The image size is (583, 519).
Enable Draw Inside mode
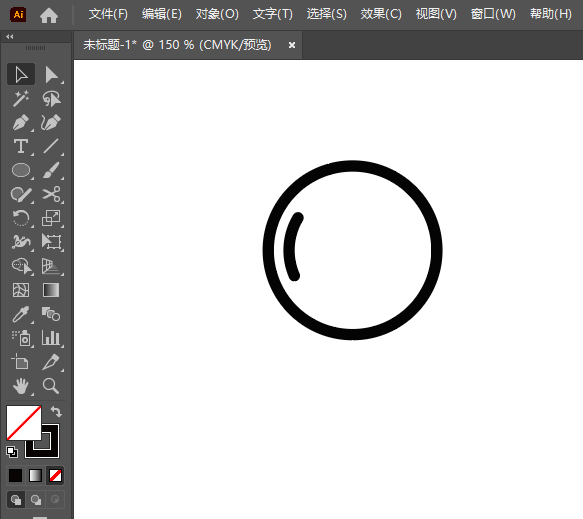pos(55,499)
